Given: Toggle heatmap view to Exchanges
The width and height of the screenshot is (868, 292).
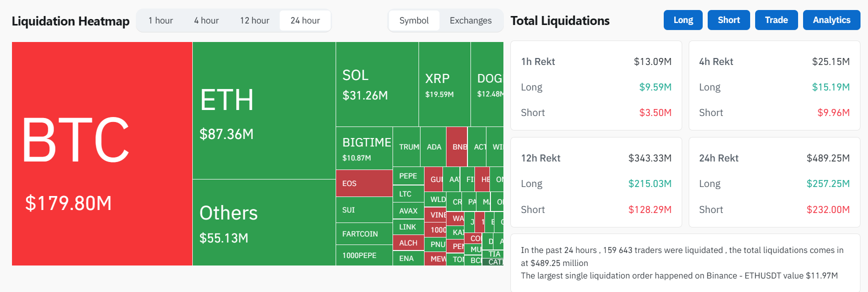Looking at the screenshot, I should click(x=470, y=20).
